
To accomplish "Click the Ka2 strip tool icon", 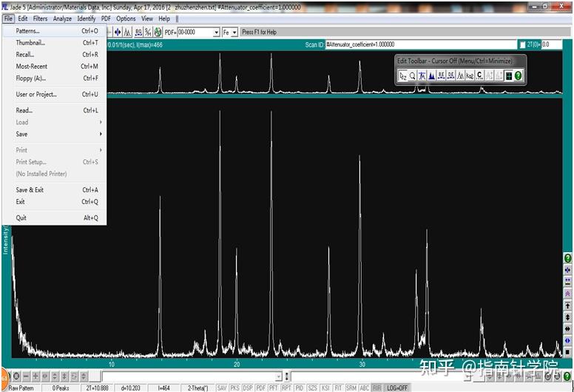I will (470, 75).
